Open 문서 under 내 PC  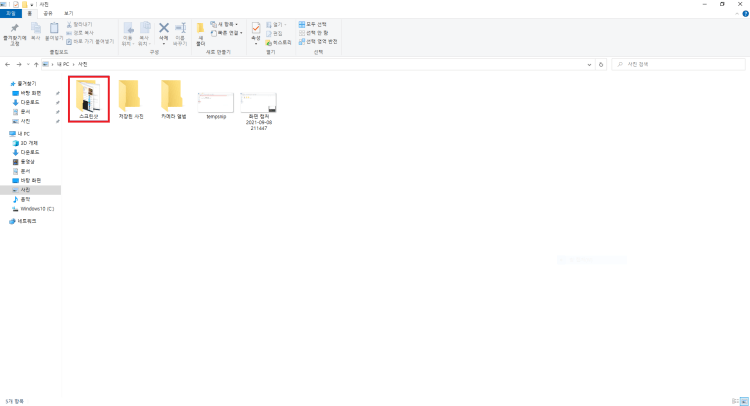pos(21,171)
